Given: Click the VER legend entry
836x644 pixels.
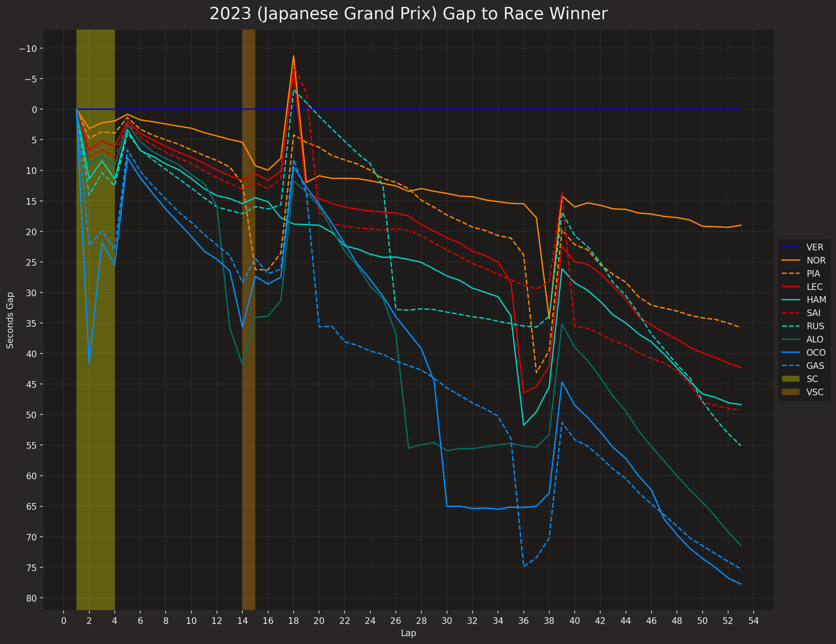Looking at the screenshot, I should click(x=815, y=247).
